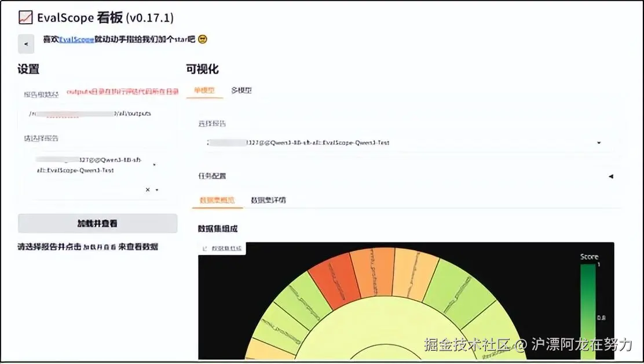Open 请选择报告 dropdown arrow beside X

click(x=157, y=190)
